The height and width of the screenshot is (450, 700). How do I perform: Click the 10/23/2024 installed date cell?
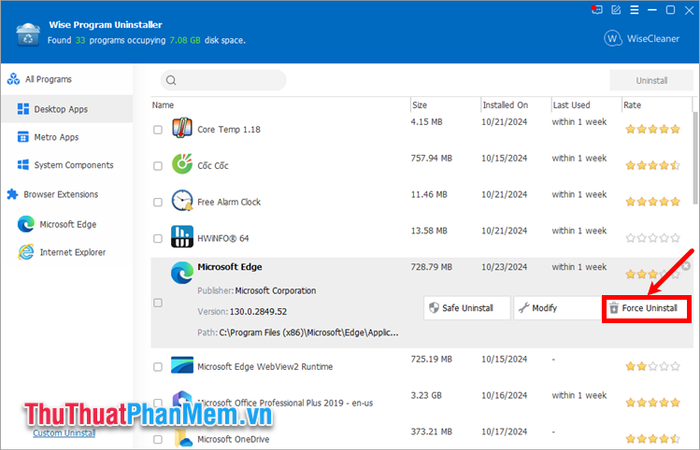504,267
